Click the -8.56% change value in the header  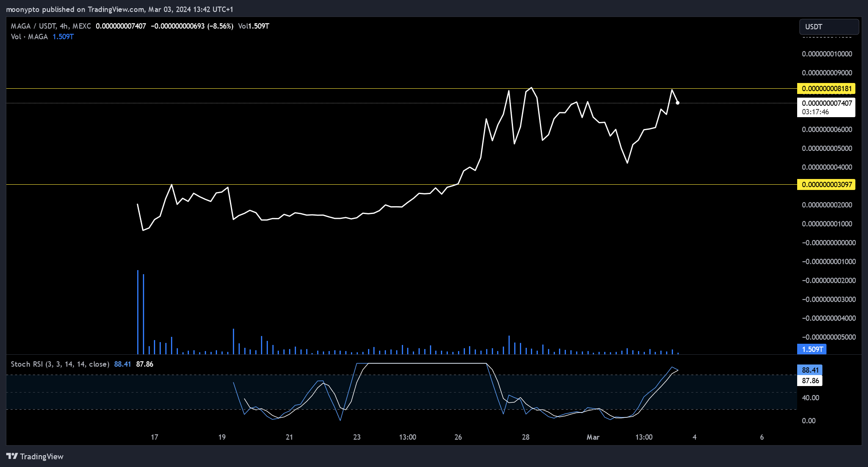tap(220, 26)
